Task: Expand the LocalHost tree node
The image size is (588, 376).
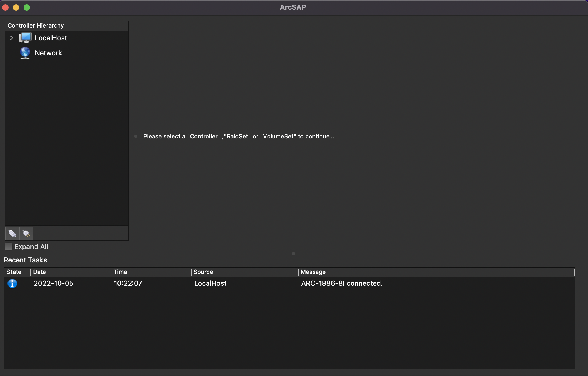Action: click(11, 38)
